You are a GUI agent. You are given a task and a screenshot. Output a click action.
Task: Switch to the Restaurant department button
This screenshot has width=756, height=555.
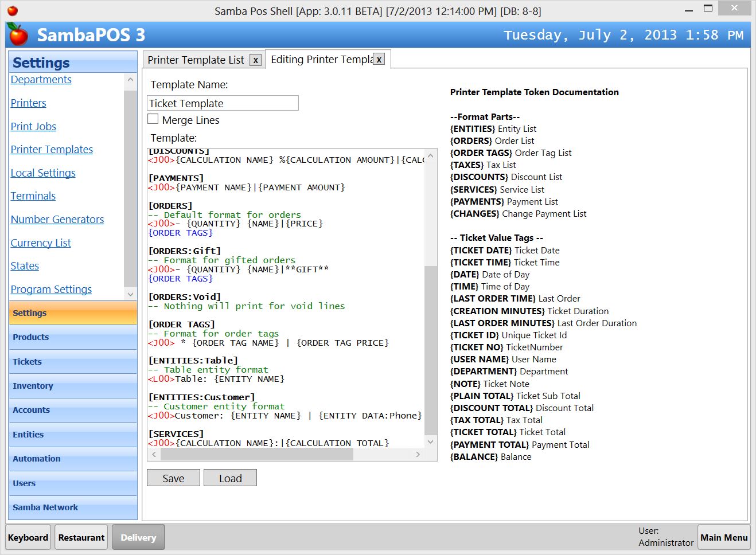pos(81,537)
